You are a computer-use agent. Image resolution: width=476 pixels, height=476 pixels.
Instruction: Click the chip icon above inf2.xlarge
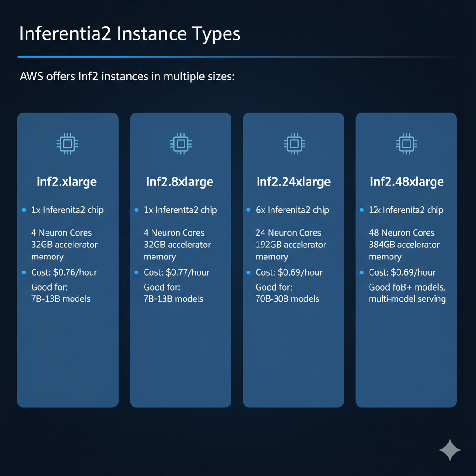coord(67,144)
